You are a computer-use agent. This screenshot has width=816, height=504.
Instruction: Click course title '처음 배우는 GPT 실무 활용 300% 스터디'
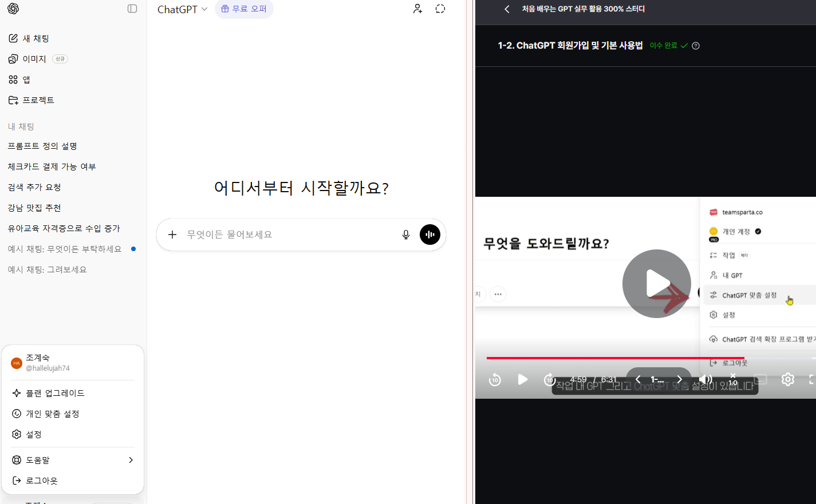(583, 9)
